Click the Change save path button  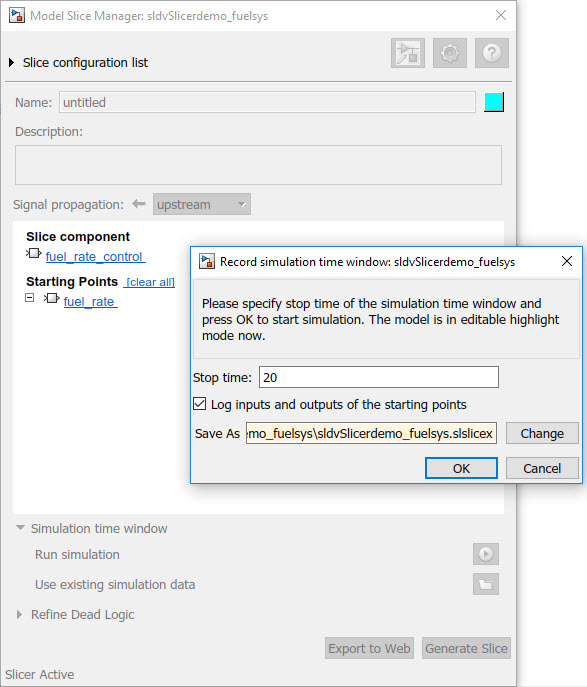click(542, 433)
